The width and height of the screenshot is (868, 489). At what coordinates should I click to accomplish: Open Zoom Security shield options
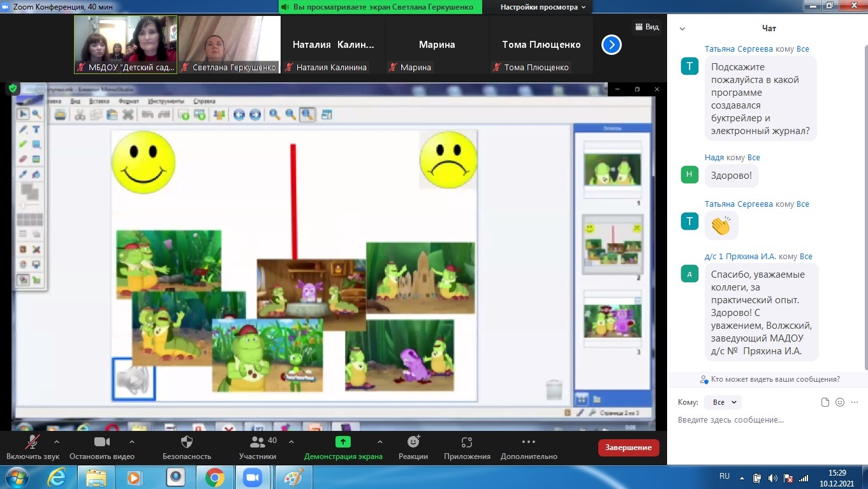[x=187, y=447]
